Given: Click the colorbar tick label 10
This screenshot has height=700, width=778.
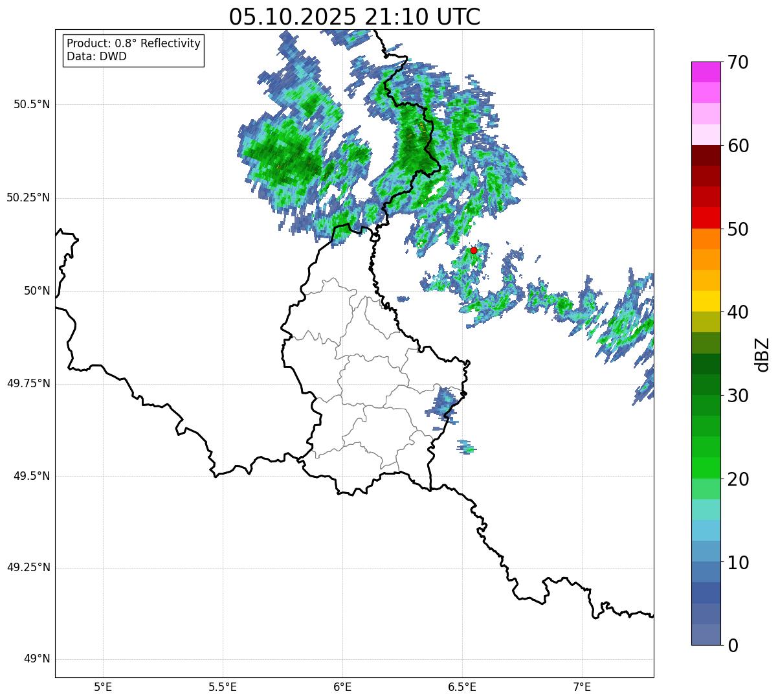Looking at the screenshot, I should click(738, 562).
